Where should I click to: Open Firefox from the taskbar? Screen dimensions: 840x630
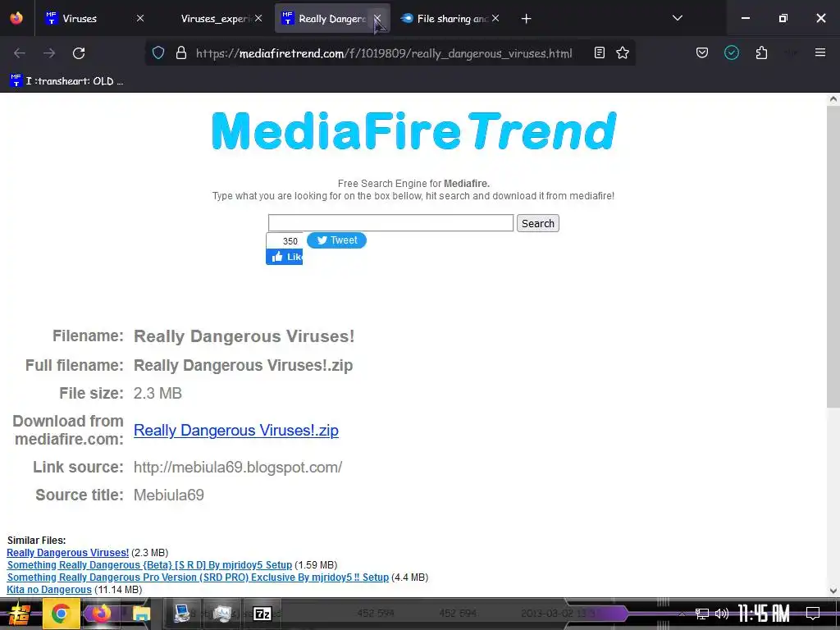pyautogui.click(x=101, y=614)
